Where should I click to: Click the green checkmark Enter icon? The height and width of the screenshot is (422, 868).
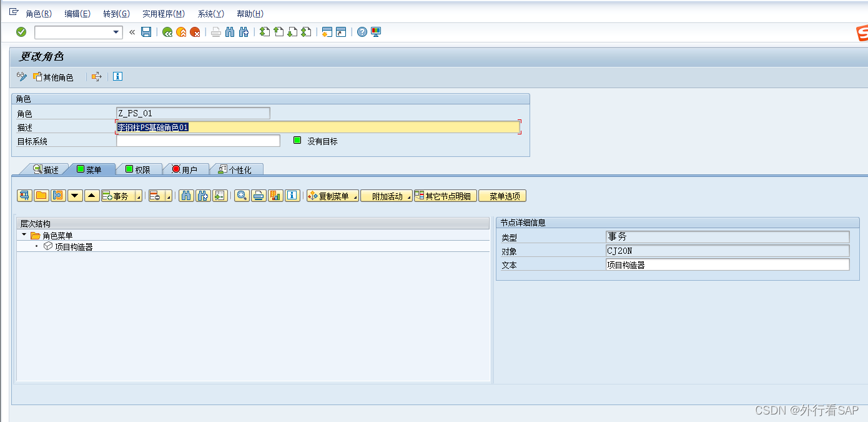21,32
